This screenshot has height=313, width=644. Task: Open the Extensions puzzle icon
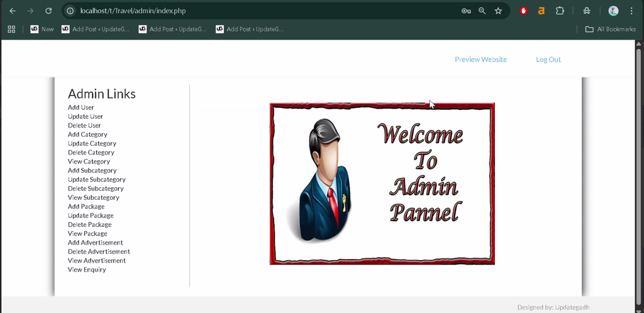click(560, 11)
